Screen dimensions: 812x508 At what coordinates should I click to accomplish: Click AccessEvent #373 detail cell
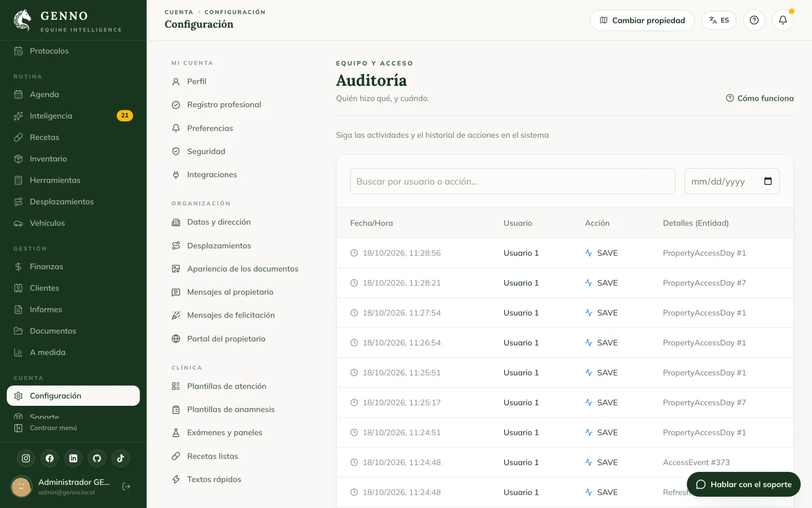pos(696,462)
